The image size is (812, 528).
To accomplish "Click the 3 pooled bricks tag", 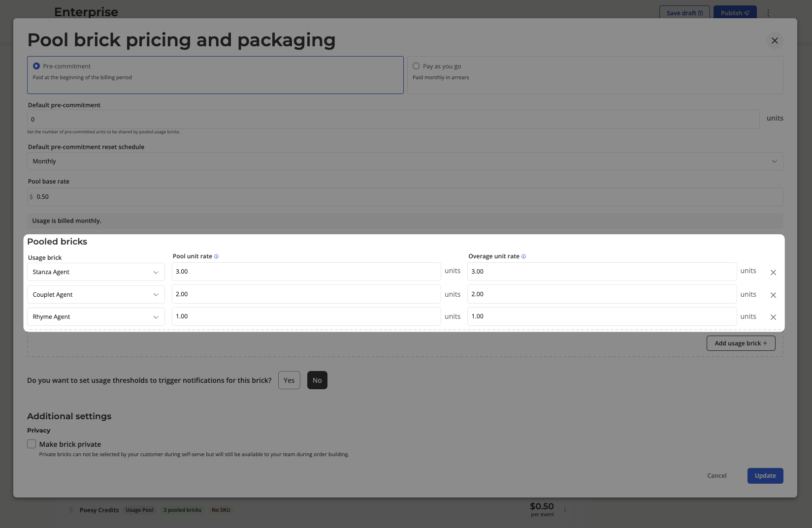I will (182, 510).
